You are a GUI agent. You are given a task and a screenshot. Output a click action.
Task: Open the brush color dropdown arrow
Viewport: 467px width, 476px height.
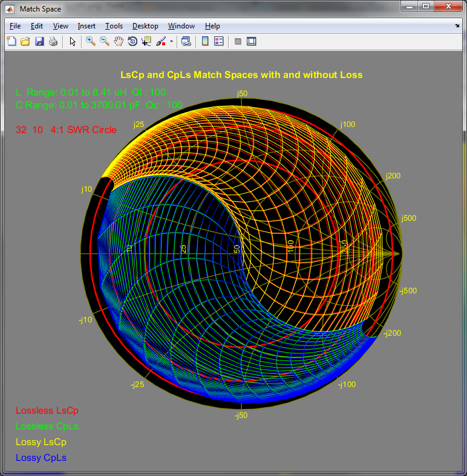[x=172, y=41]
